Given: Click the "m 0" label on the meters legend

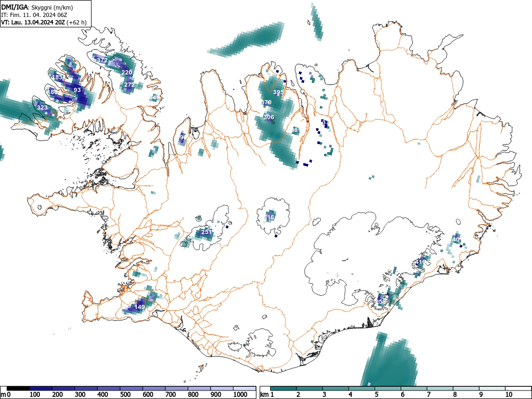Looking at the screenshot, I should (x=5, y=395).
